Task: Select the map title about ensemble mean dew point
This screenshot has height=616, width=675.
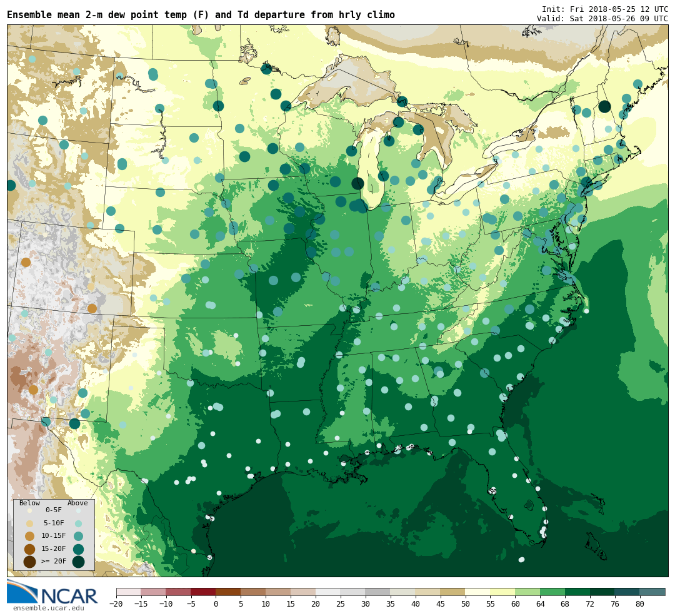Action: (x=201, y=14)
